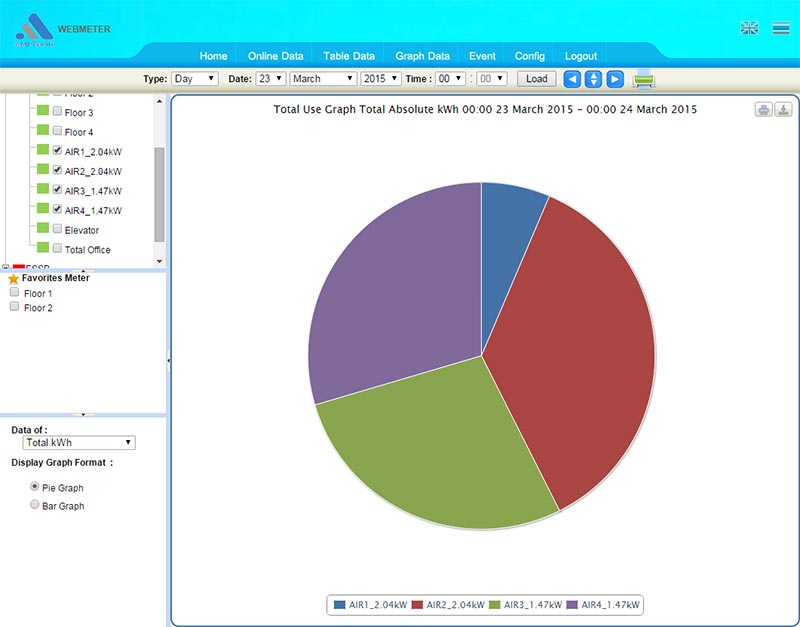
Task: Uncheck the AIR1_2.04kW checkbox
Action: point(57,150)
